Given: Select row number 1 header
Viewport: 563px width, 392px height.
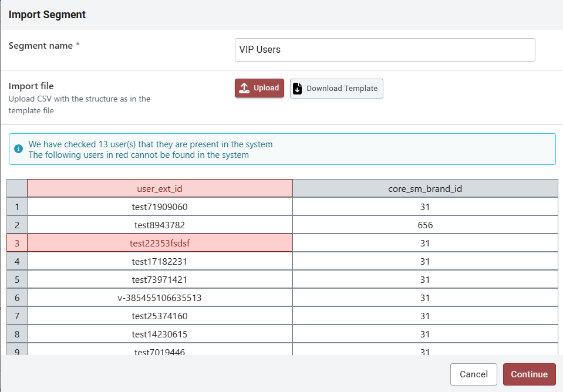Looking at the screenshot, I should click(x=17, y=207).
